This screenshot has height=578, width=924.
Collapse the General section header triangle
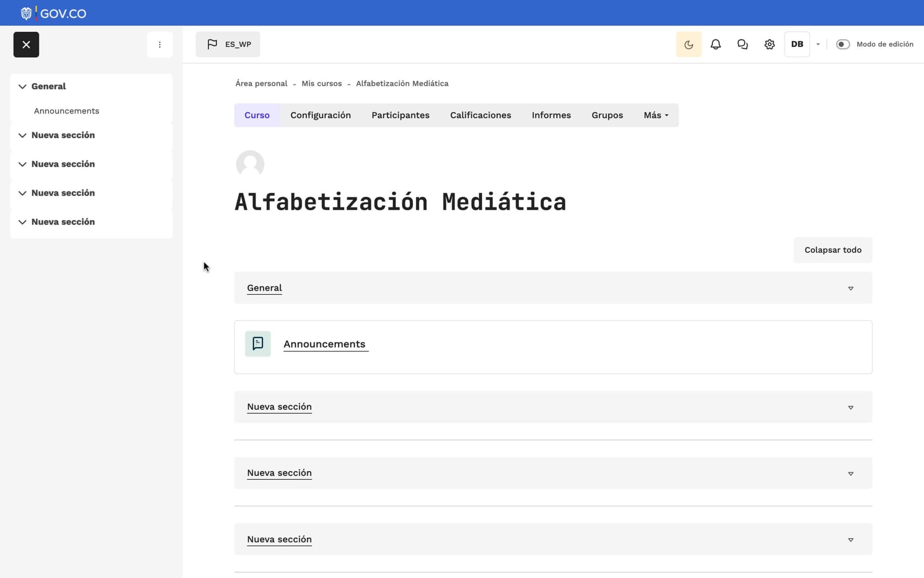(850, 288)
